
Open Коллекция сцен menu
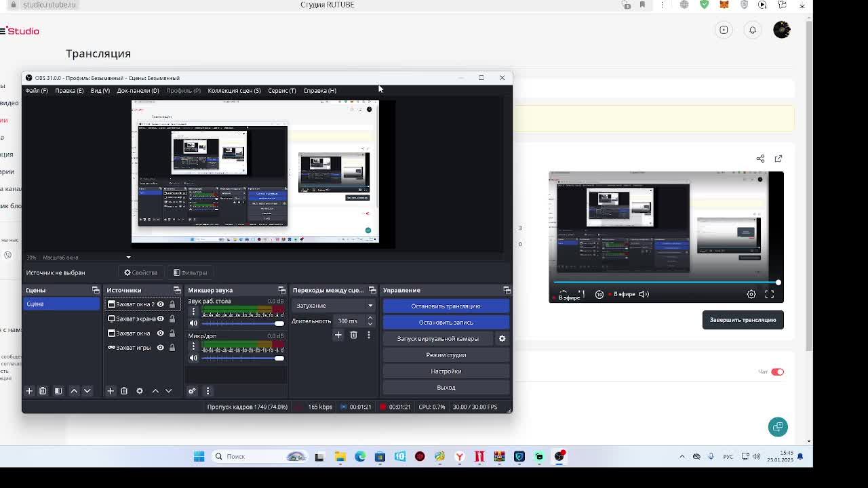[x=234, y=91]
